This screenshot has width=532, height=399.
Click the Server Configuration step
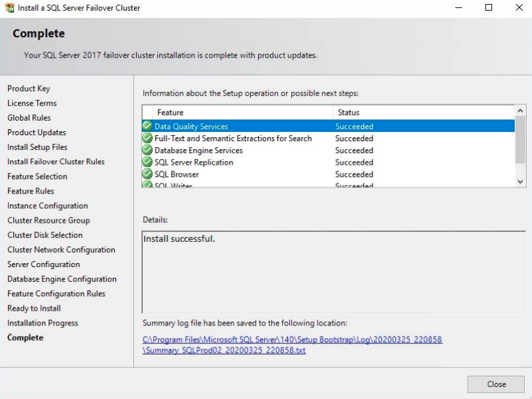click(x=44, y=264)
